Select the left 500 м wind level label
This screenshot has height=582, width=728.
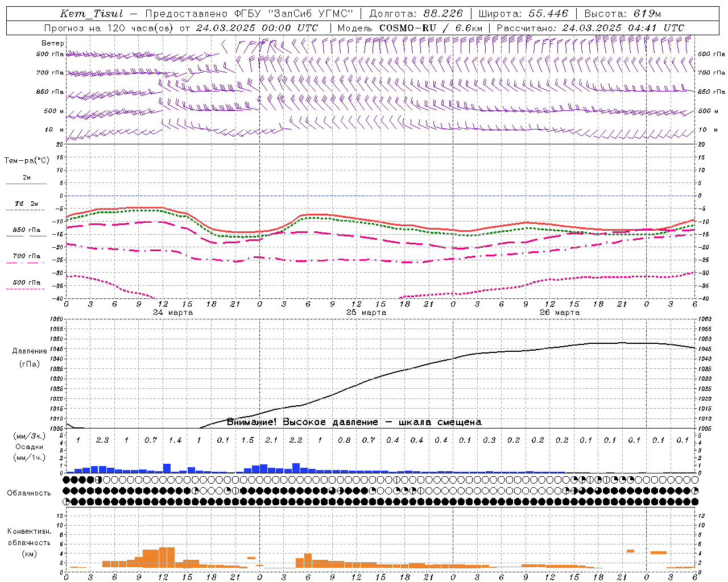54,111
